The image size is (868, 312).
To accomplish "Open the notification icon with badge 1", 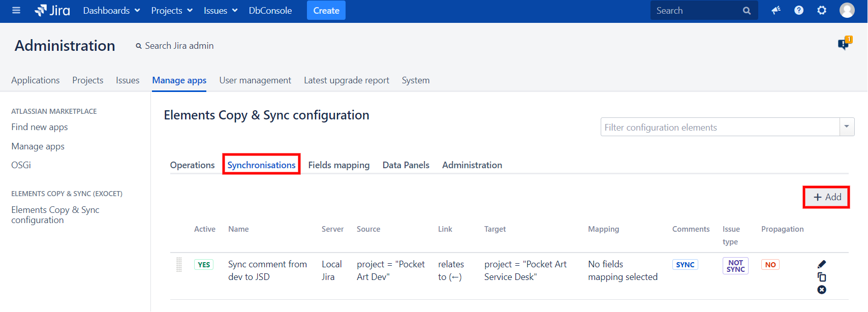I will click(x=845, y=43).
